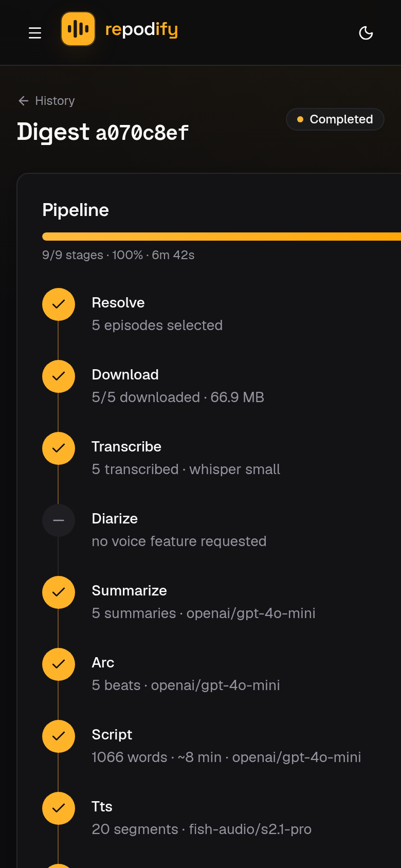Click the Repodify waveform logo icon
This screenshot has height=868, width=401.
[78, 29]
